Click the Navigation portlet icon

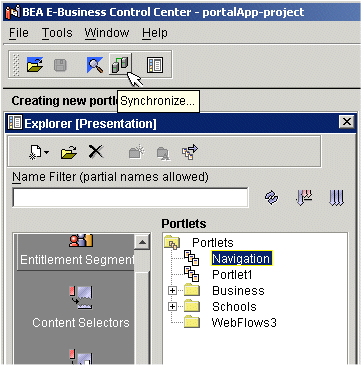tap(192, 258)
